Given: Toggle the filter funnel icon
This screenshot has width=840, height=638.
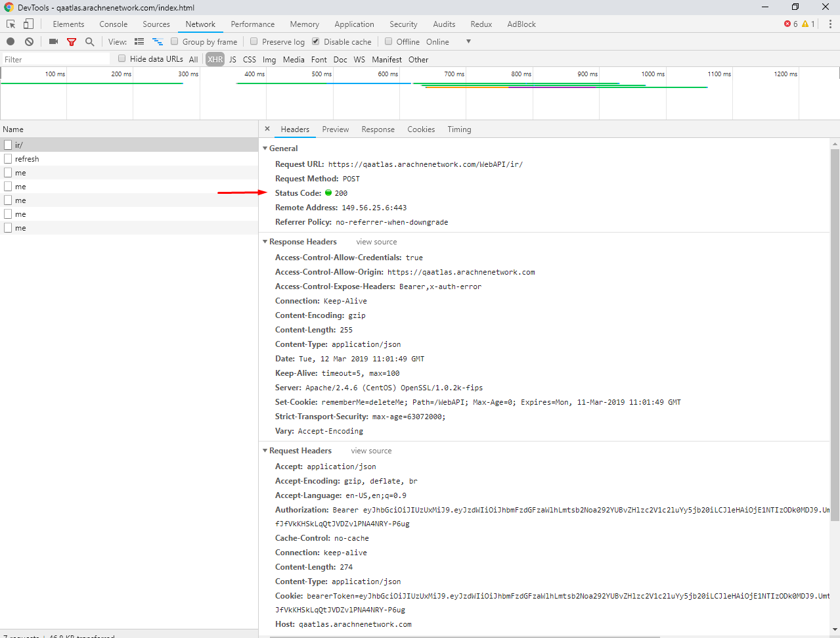Looking at the screenshot, I should coord(72,41).
